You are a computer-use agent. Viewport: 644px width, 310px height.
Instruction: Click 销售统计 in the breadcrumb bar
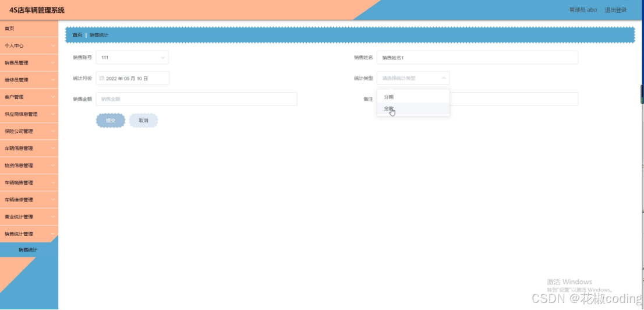100,35
